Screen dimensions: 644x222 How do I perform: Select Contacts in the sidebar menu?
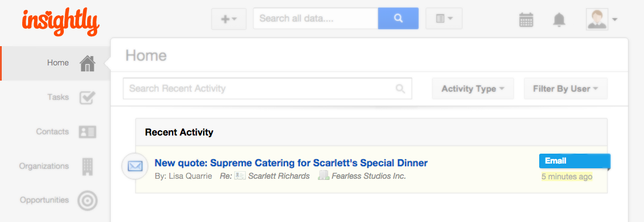pos(52,132)
